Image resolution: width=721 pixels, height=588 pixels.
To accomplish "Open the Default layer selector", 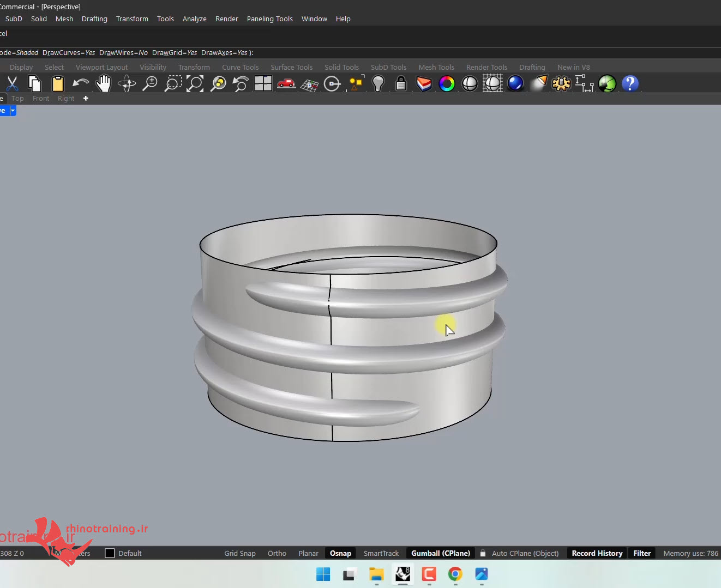I will click(x=130, y=553).
